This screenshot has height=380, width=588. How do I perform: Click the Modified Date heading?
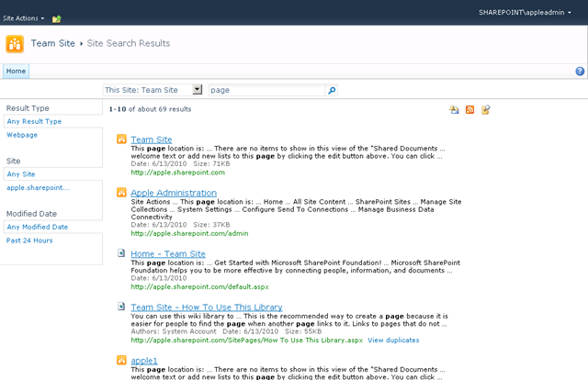(x=31, y=214)
